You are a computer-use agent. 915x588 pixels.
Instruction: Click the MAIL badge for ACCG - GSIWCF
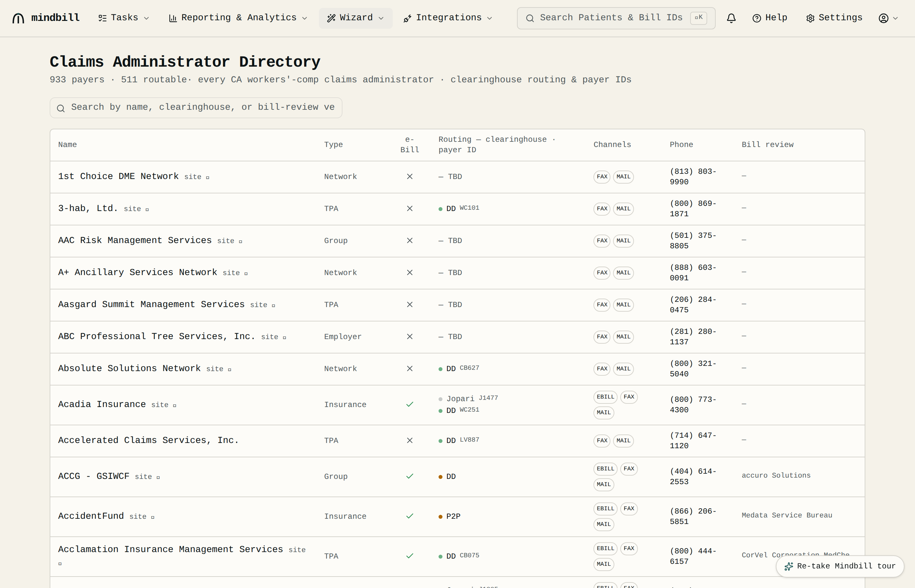tap(604, 484)
